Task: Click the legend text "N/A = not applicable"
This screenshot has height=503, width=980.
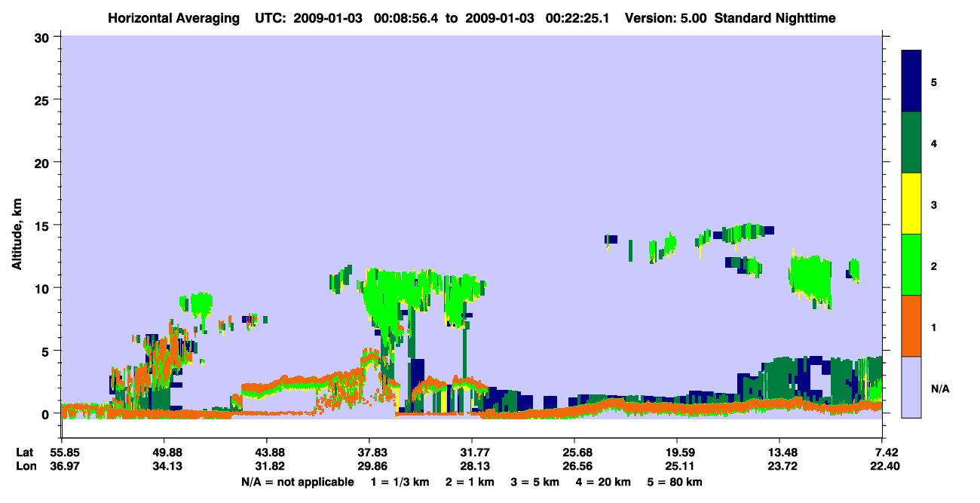Action: tap(298, 482)
